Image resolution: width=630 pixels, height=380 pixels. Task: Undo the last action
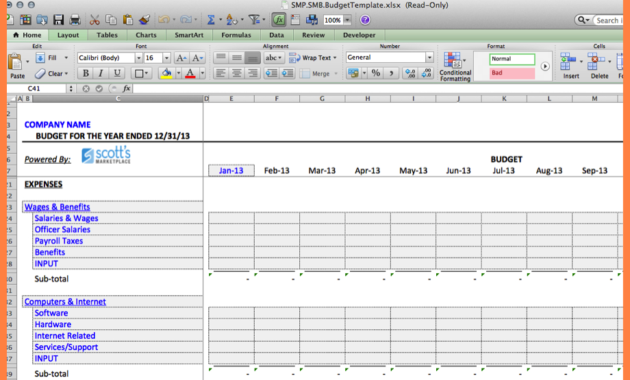[x=163, y=19]
